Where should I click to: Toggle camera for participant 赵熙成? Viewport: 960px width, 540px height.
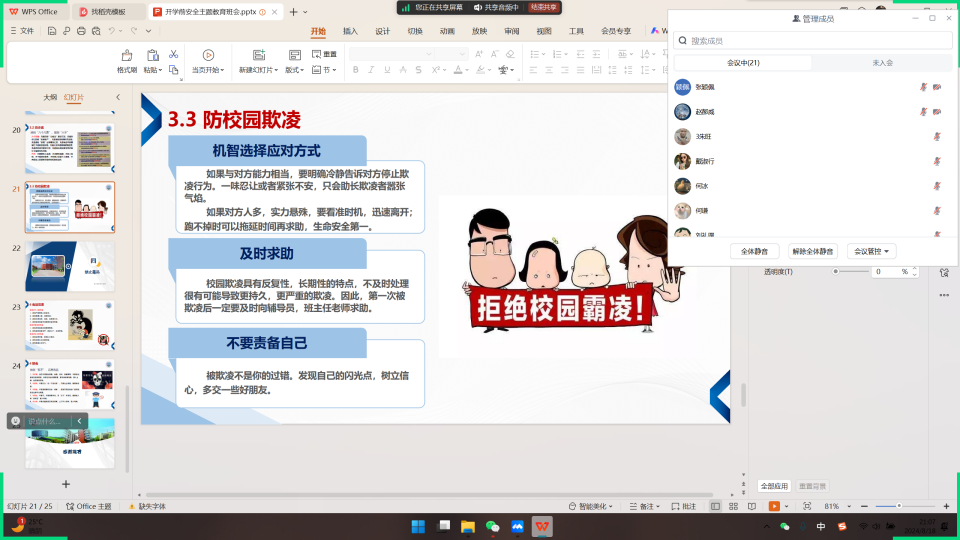point(937,112)
